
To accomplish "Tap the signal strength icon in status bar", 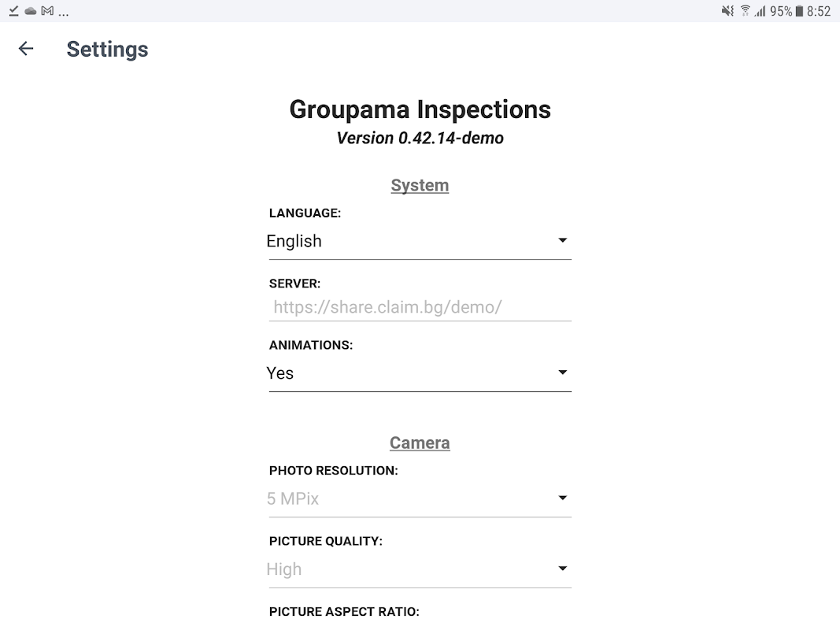I will point(760,11).
